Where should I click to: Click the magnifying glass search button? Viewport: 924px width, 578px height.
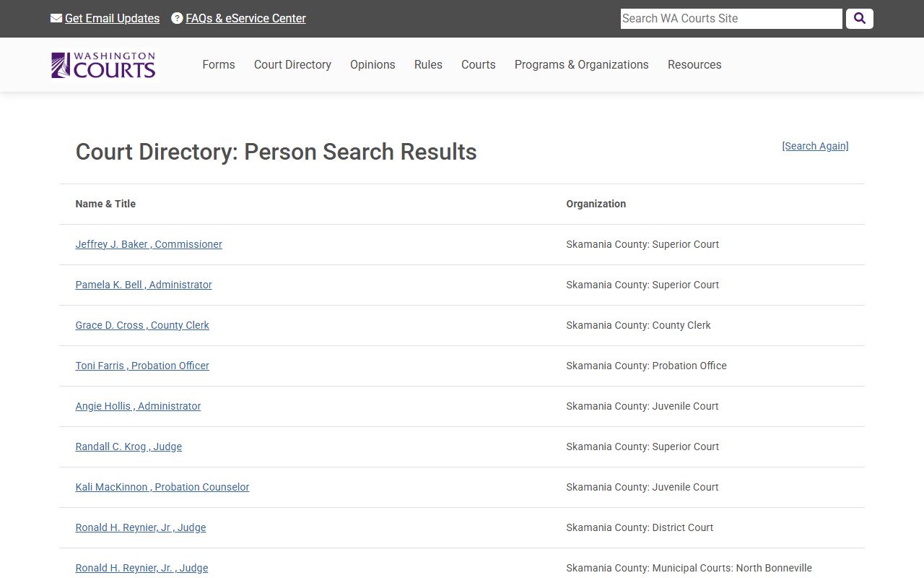[x=859, y=19]
